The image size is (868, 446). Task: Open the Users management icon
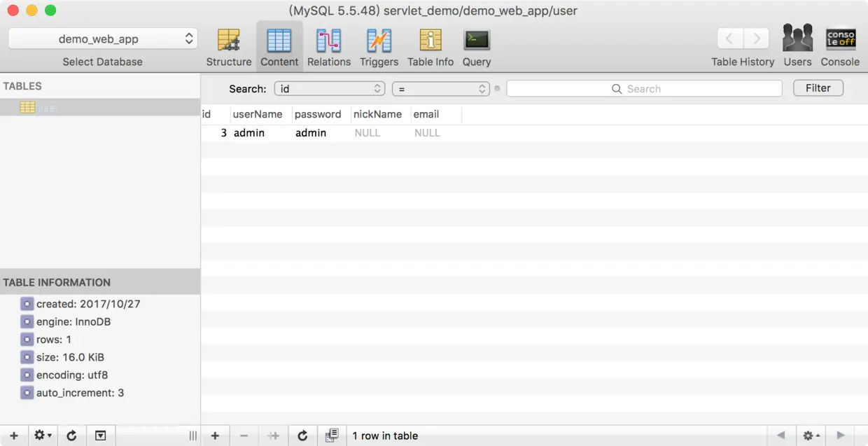click(797, 46)
